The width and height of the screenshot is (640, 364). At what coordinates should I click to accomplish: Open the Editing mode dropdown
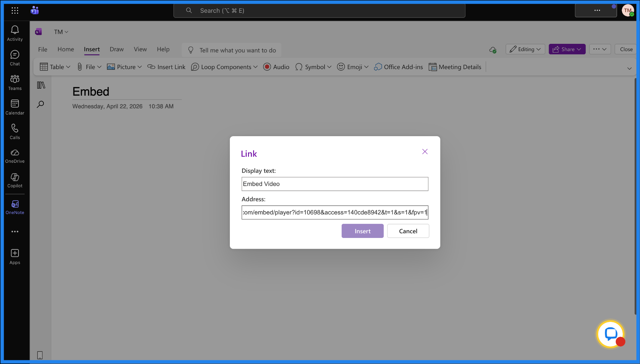[x=525, y=49]
